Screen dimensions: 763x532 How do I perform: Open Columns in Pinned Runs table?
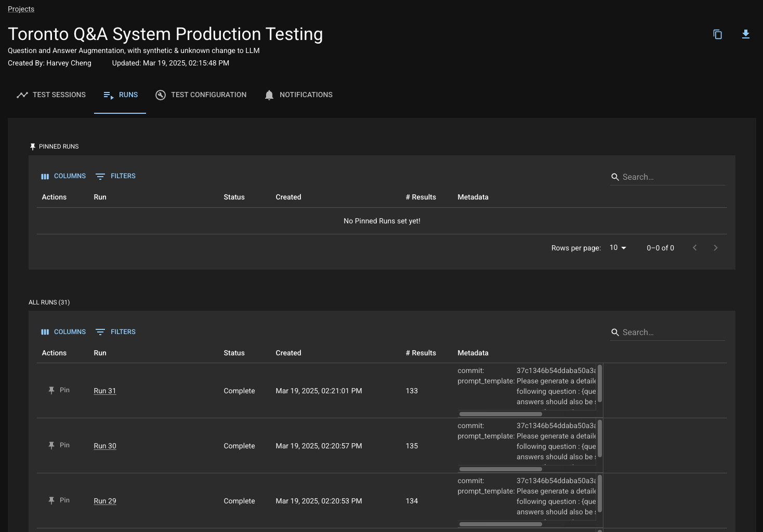[63, 176]
